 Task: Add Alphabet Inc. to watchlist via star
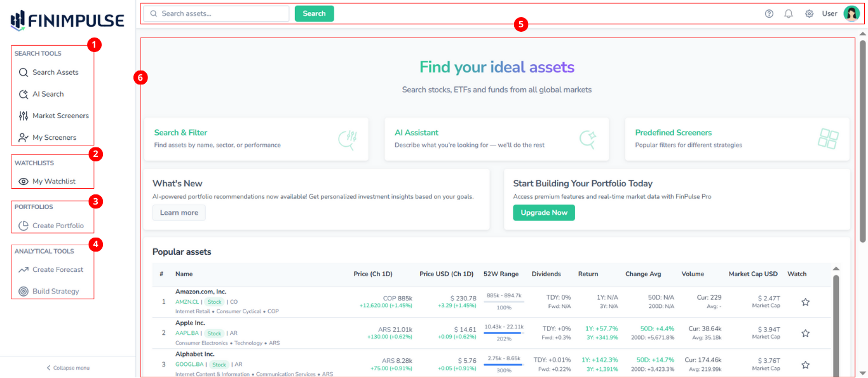tap(805, 364)
